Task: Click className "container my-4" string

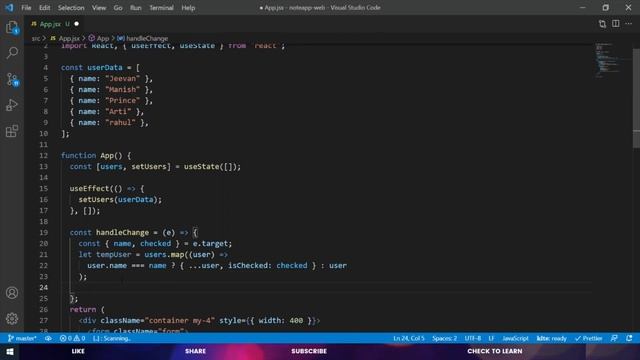Action: click(x=180, y=320)
